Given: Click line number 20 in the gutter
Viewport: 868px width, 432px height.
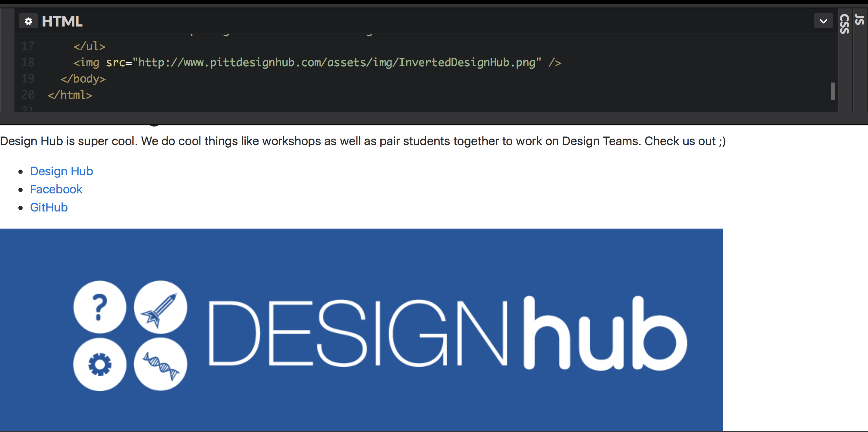Looking at the screenshot, I should [28, 95].
